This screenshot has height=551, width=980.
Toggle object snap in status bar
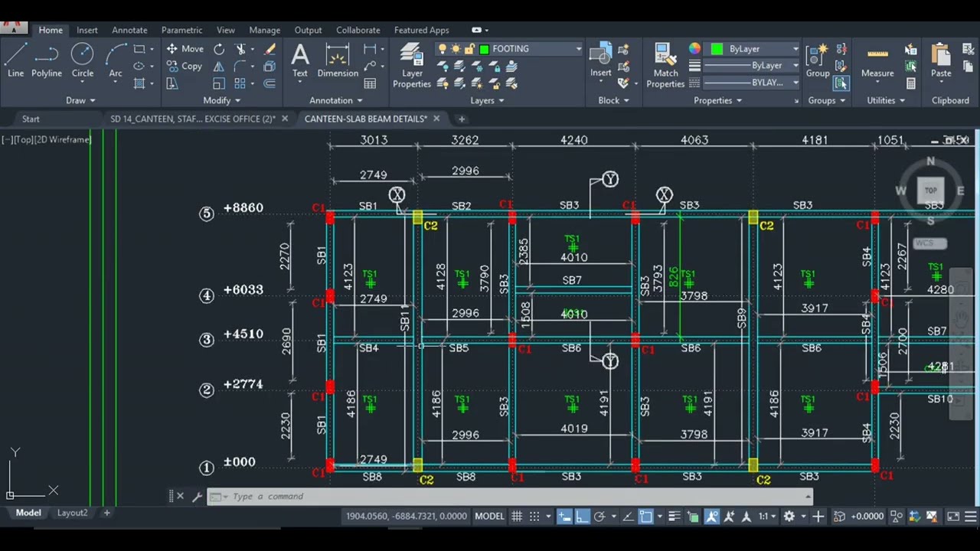coord(645,517)
